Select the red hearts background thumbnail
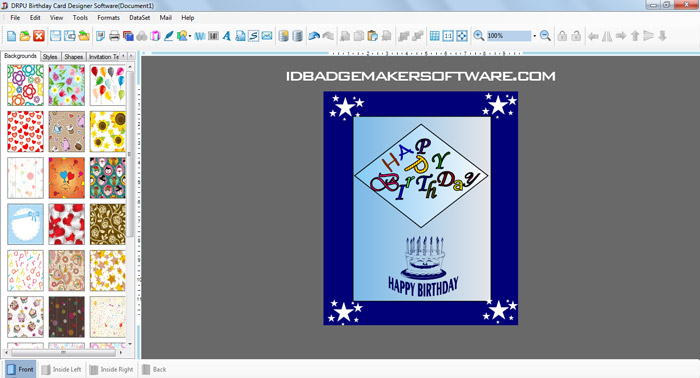 click(x=25, y=131)
